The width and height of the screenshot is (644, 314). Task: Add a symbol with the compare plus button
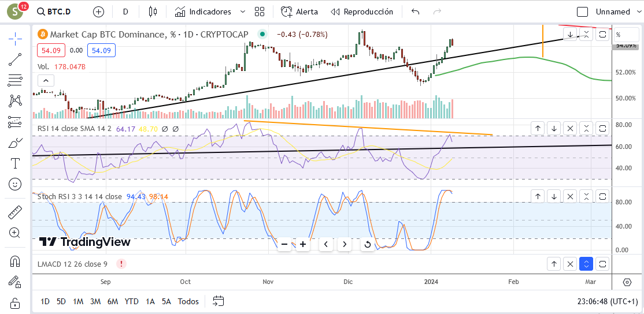(99, 12)
